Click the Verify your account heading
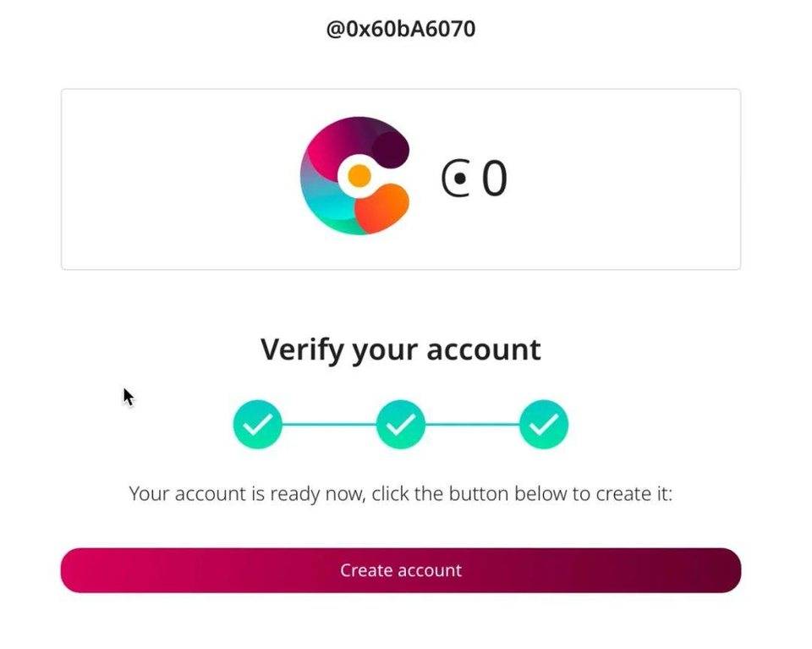 [401, 350]
